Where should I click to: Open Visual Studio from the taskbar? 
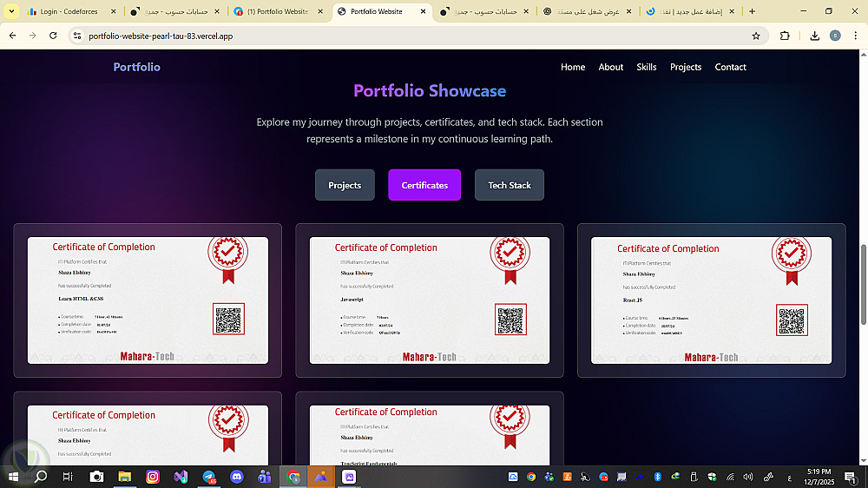pos(181,477)
